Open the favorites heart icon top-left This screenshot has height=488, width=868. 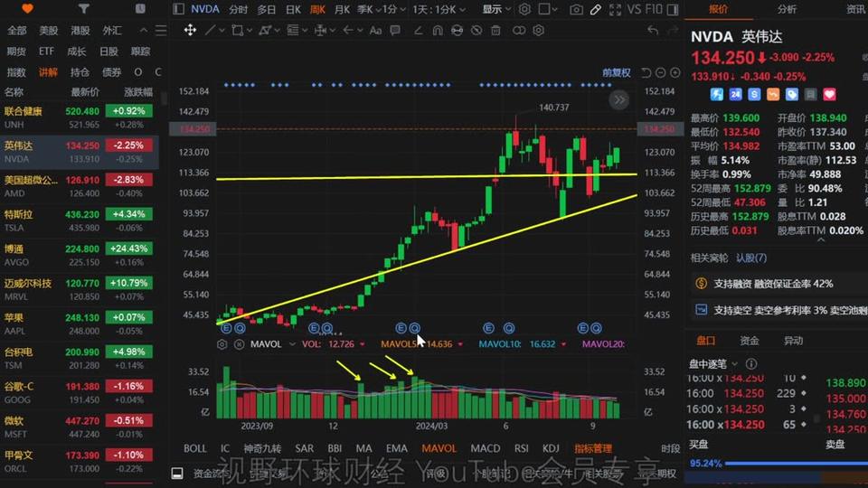click(27, 9)
